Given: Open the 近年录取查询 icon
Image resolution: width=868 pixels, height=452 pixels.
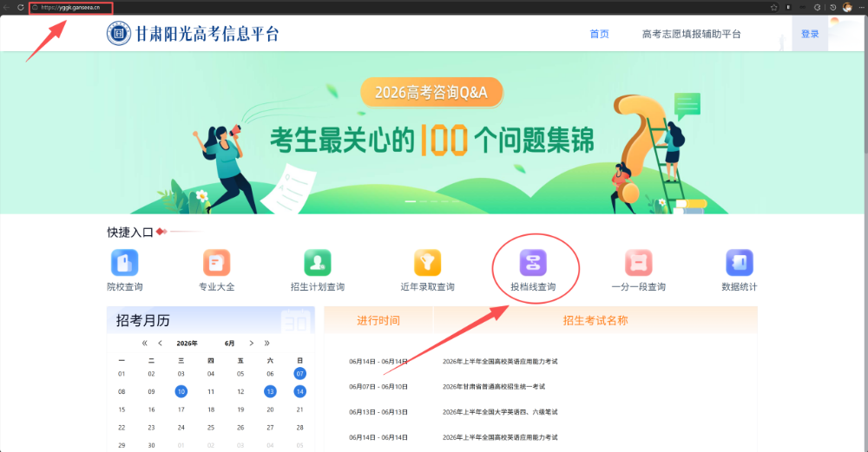Looking at the screenshot, I should [427, 263].
